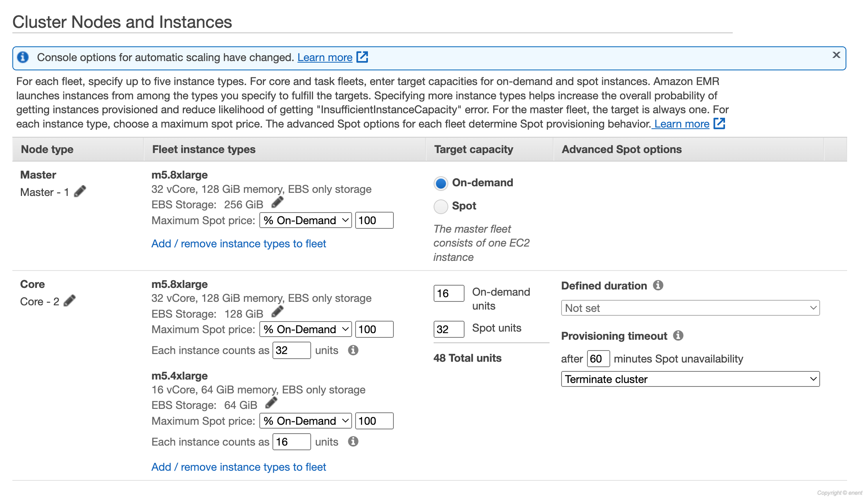Click info icon beside Provisioning timeout
This screenshot has height=497, width=868.
coord(678,335)
